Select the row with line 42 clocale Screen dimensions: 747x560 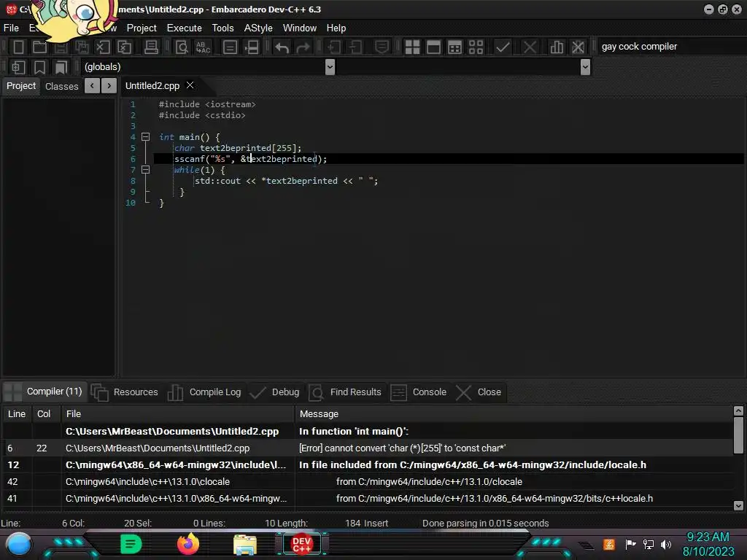pyautogui.click(x=368, y=481)
